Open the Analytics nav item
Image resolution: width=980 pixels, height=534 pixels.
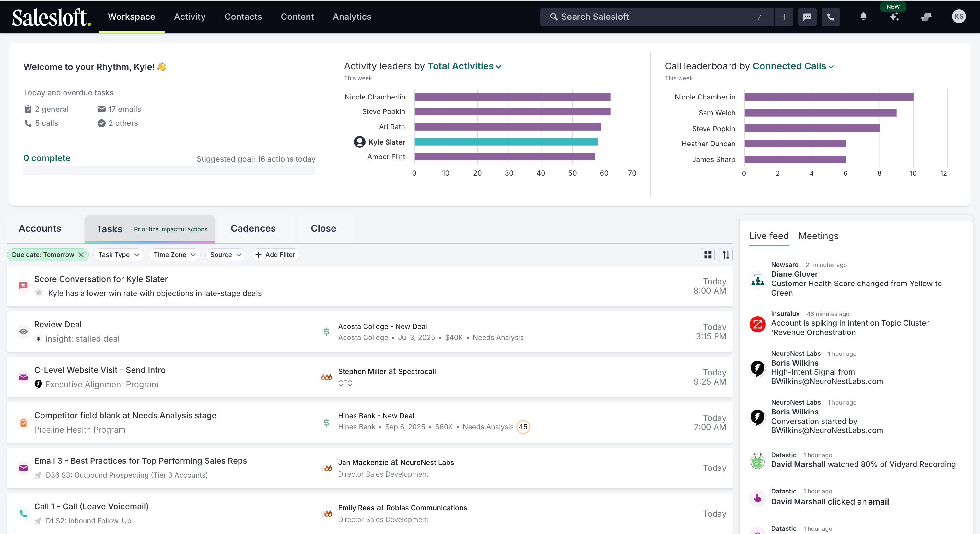[352, 17]
